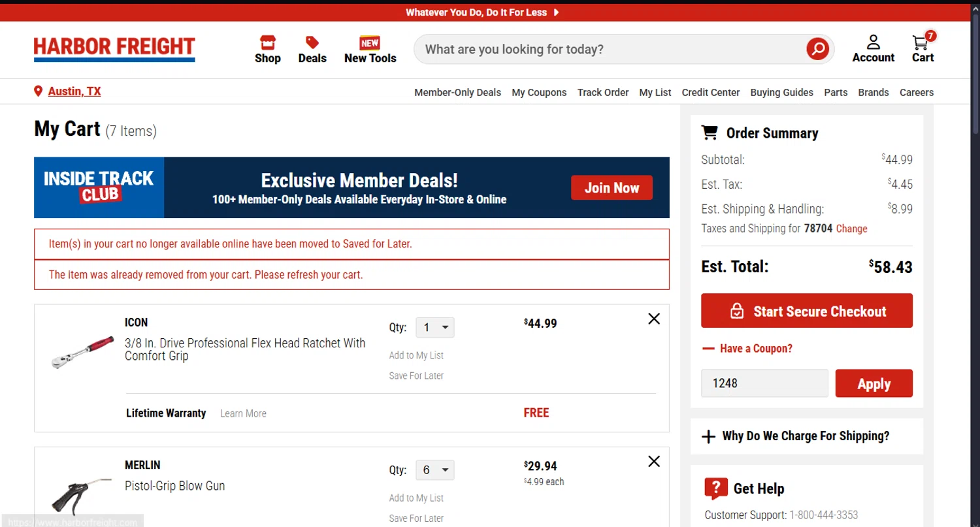Click the location pin next to Austin, TX
Image resolution: width=980 pixels, height=527 pixels.
click(x=39, y=91)
